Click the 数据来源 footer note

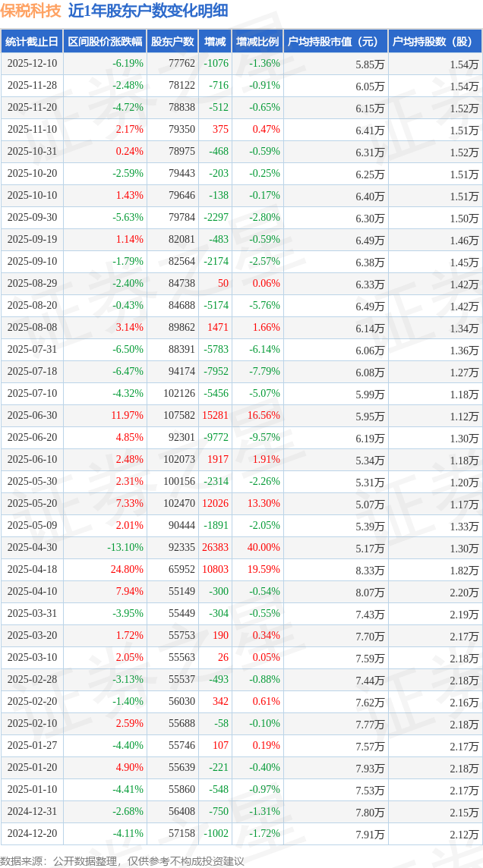[122, 860]
